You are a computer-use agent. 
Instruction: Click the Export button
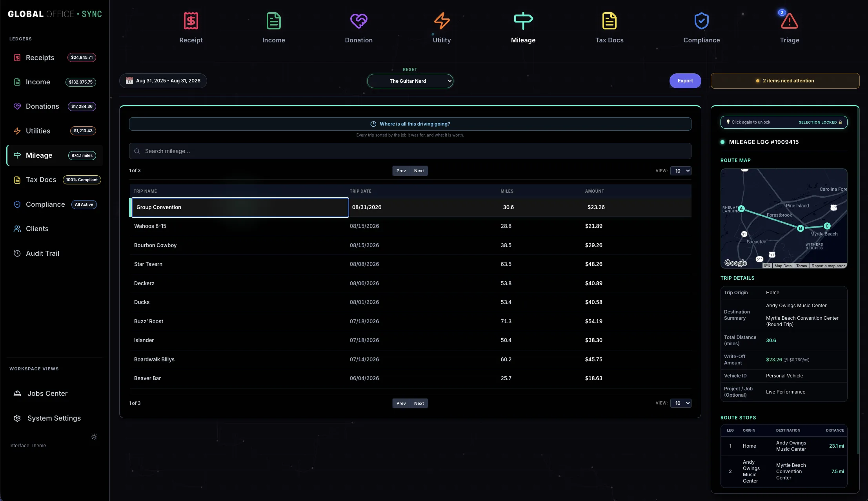click(685, 81)
